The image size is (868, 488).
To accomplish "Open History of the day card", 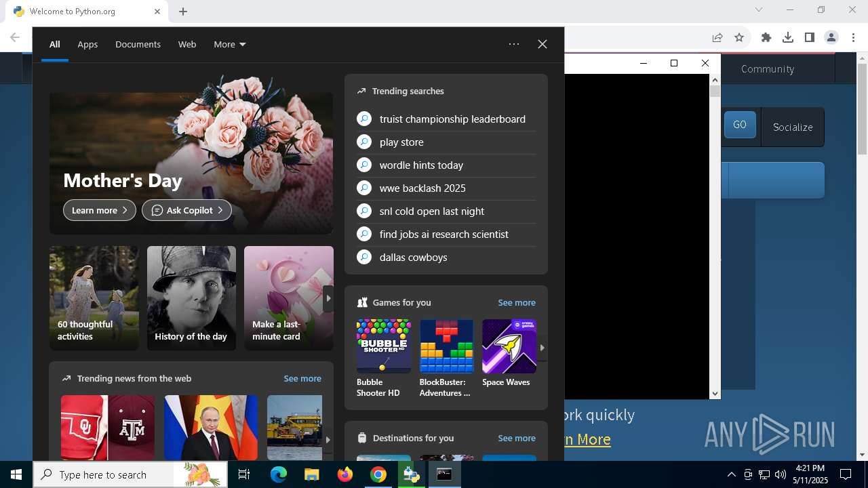I will pyautogui.click(x=191, y=298).
